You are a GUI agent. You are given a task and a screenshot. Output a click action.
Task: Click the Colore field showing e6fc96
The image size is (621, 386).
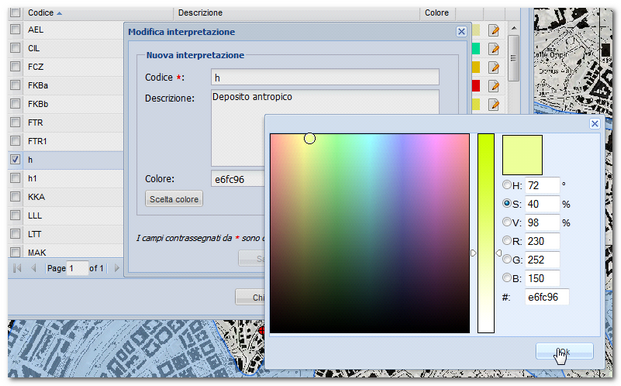click(238, 179)
